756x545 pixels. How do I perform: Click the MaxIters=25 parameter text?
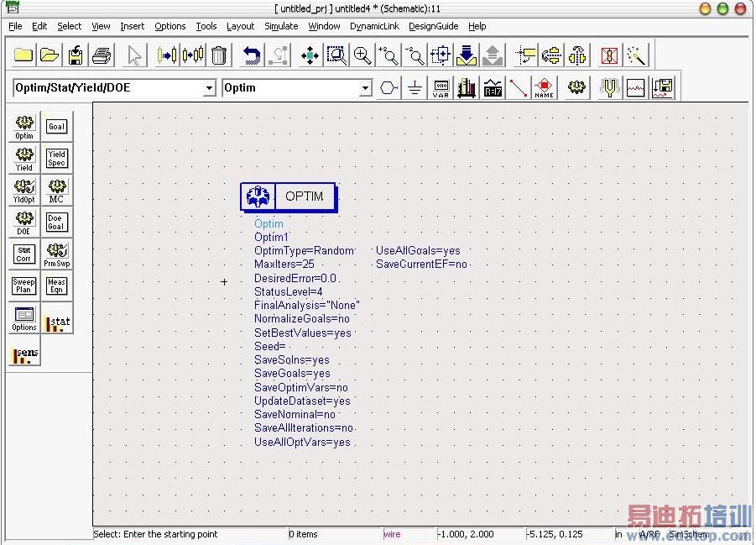pos(284,265)
